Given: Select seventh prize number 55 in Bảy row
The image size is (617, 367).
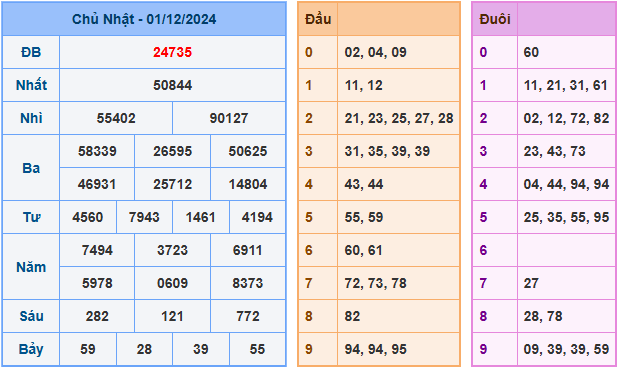Looking at the screenshot, I should click(257, 350).
